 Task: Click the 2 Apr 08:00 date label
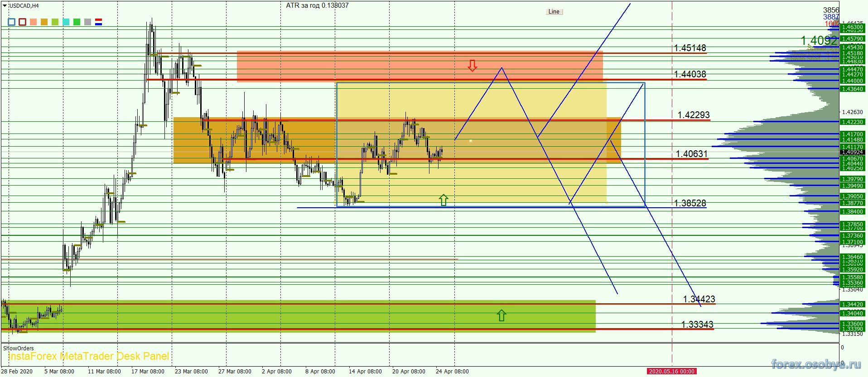coord(277,372)
